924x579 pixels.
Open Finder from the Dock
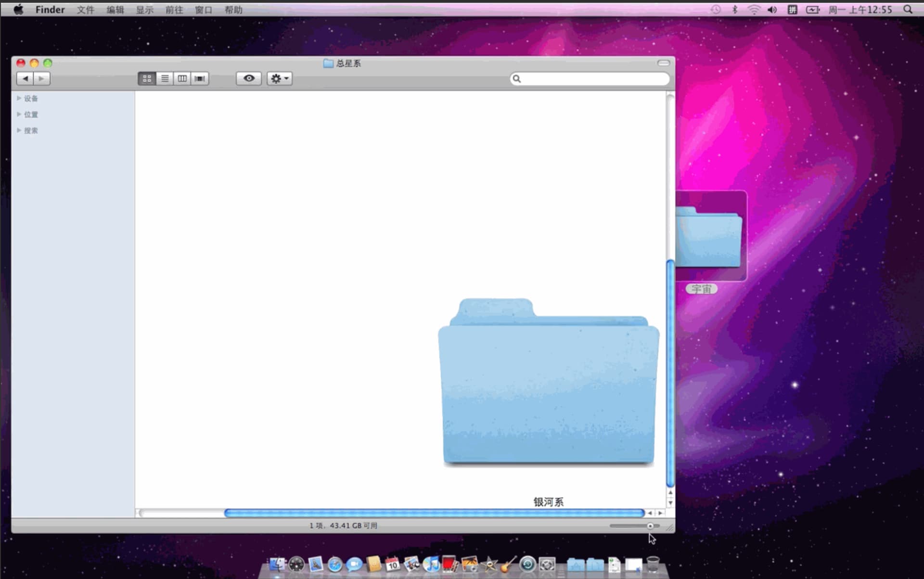tap(277, 564)
